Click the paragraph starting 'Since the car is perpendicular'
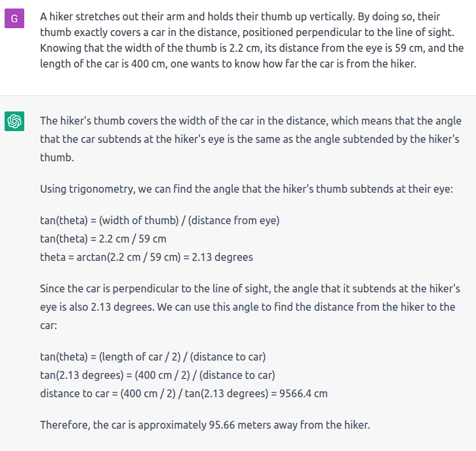476x451 pixels. click(250, 307)
